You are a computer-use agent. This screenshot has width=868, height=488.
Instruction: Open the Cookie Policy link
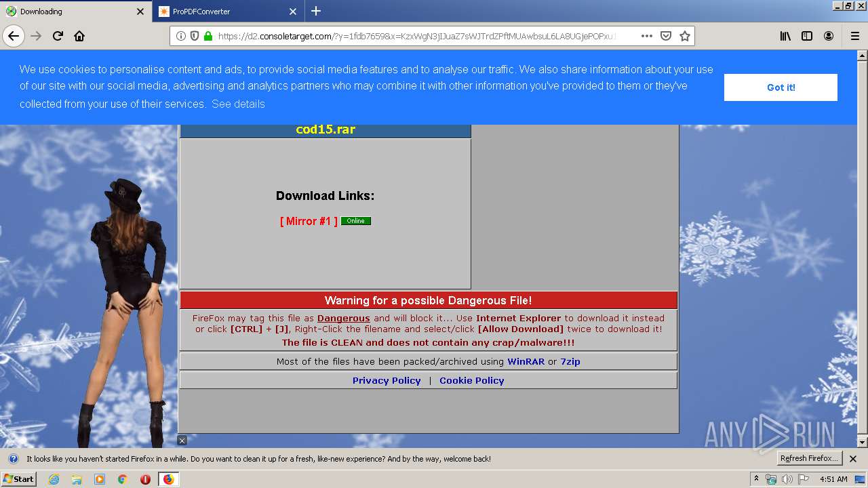(472, 380)
